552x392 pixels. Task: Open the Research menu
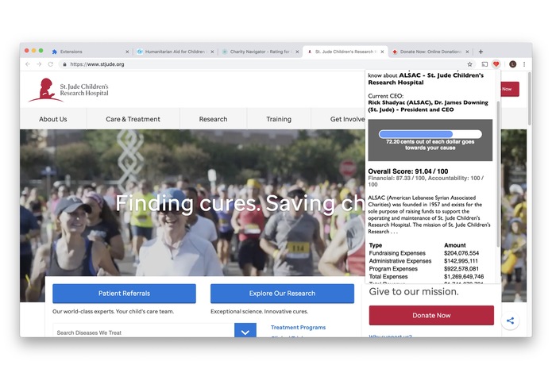click(213, 119)
